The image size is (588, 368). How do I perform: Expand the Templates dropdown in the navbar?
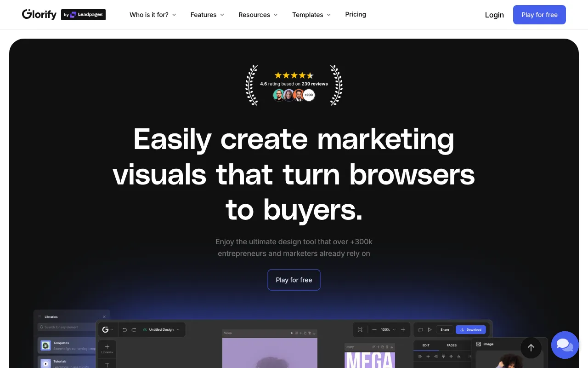point(311,15)
